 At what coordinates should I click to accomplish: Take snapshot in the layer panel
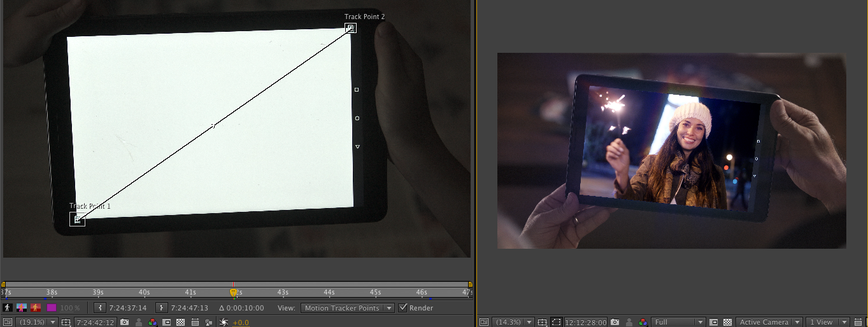[124, 322]
